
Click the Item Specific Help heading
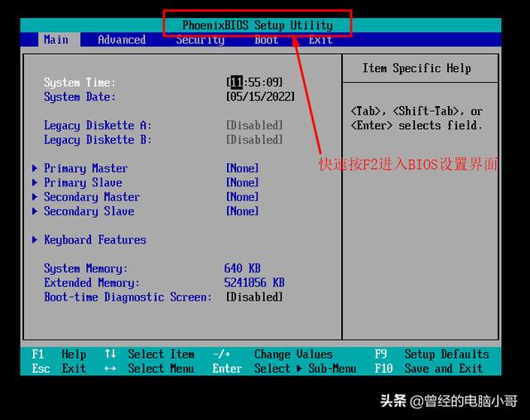click(x=417, y=68)
